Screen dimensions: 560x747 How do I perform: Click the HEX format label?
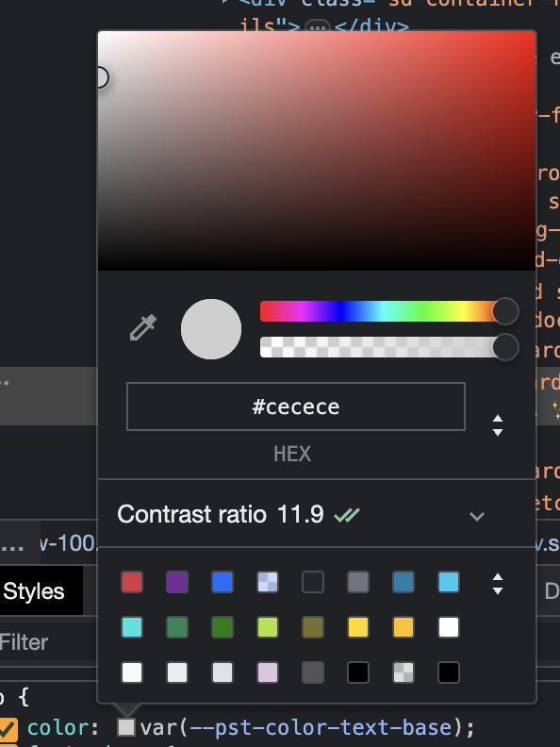tap(292, 454)
